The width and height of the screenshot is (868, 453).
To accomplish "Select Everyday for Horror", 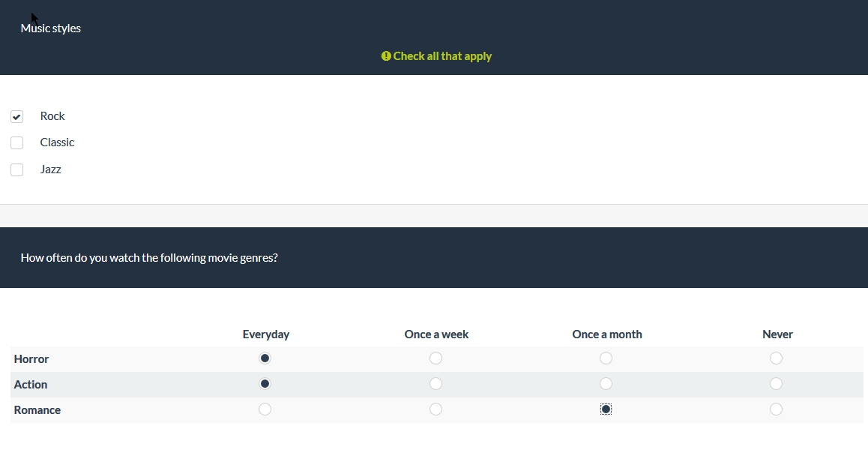I will [x=265, y=358].
